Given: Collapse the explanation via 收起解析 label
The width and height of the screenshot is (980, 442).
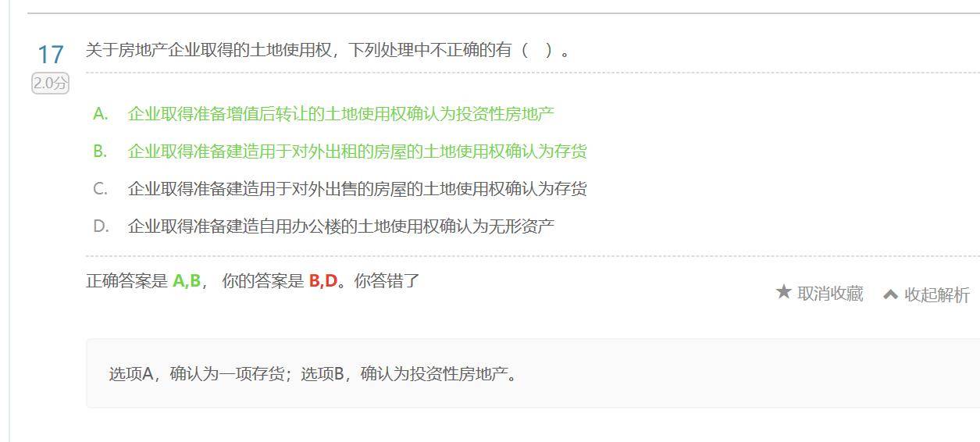Looking at the screenshot, I should pos(937,294).
